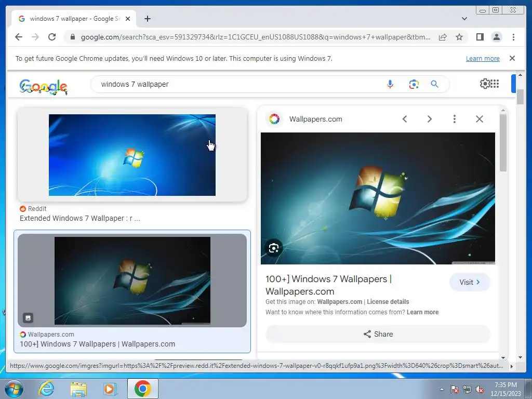Open Action Center flag icon
This screenshot has height=399, width=532.
click(455, 389)
